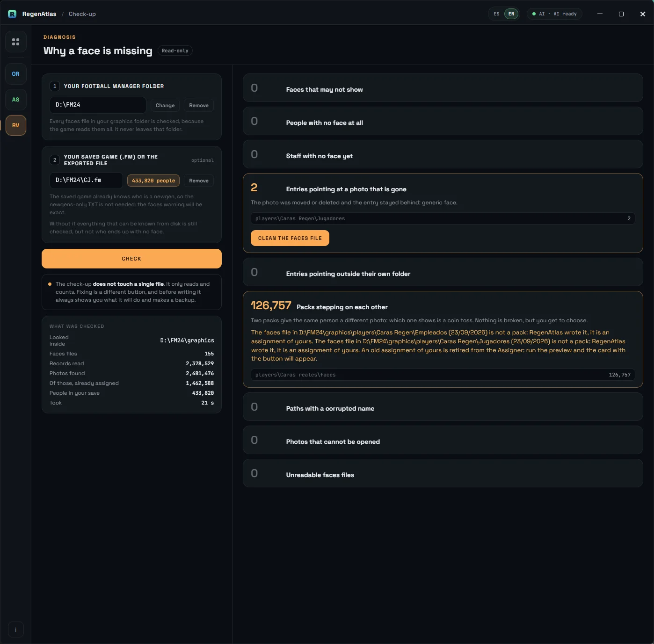This screenshot has width=654, height=644.
Task: Click the Records read 2,378,529 value
Action: pyautogui.click(x=200, y=363)
